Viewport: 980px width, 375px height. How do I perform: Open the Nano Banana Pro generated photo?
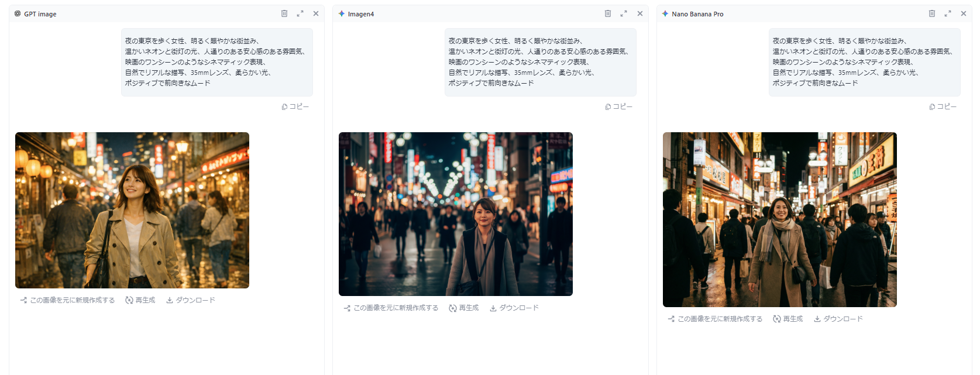tap(779, 219)
